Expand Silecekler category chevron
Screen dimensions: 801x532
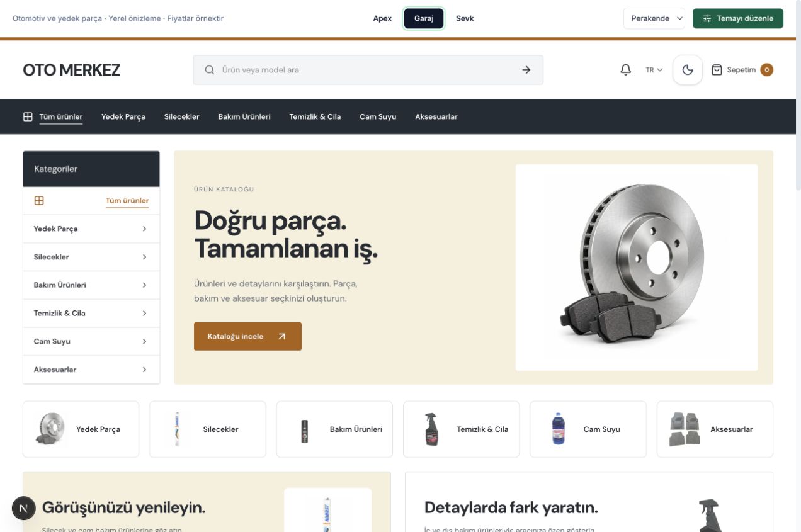pyautogui.click(x=144, y=257)
